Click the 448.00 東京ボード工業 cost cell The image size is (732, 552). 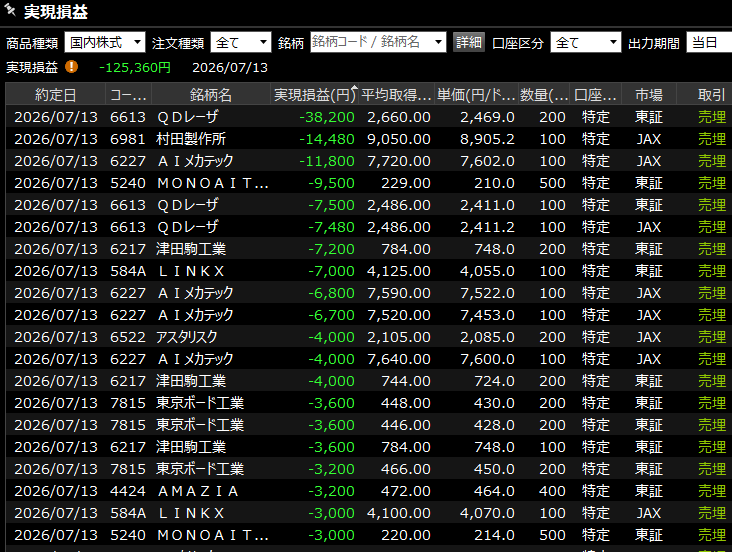pos(406,403)
